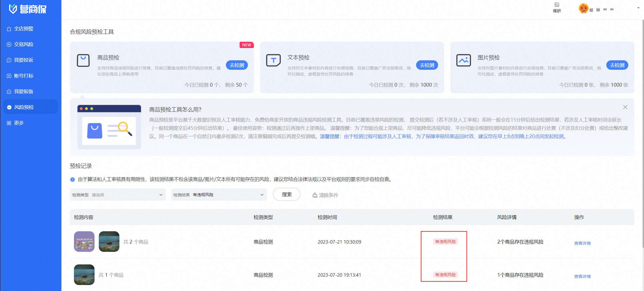
Task: Click the timestamp 2023-07-20 19:13:41
Action: click(x=339, y=275)
